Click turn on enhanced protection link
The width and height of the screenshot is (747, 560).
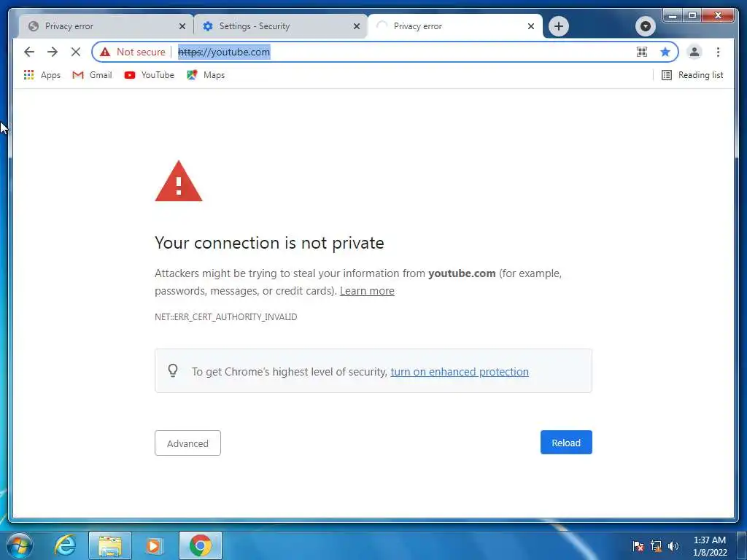coord(460,372)
